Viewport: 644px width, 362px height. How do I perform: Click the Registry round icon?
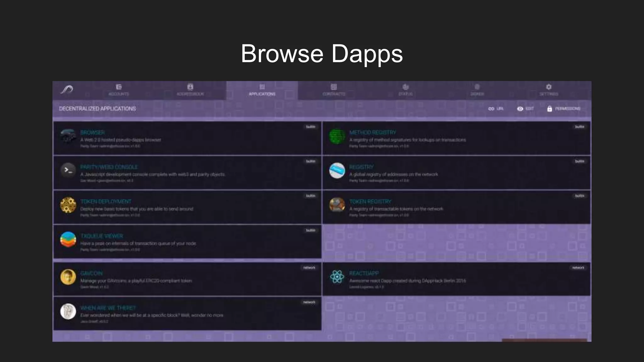tap(337, 170)
